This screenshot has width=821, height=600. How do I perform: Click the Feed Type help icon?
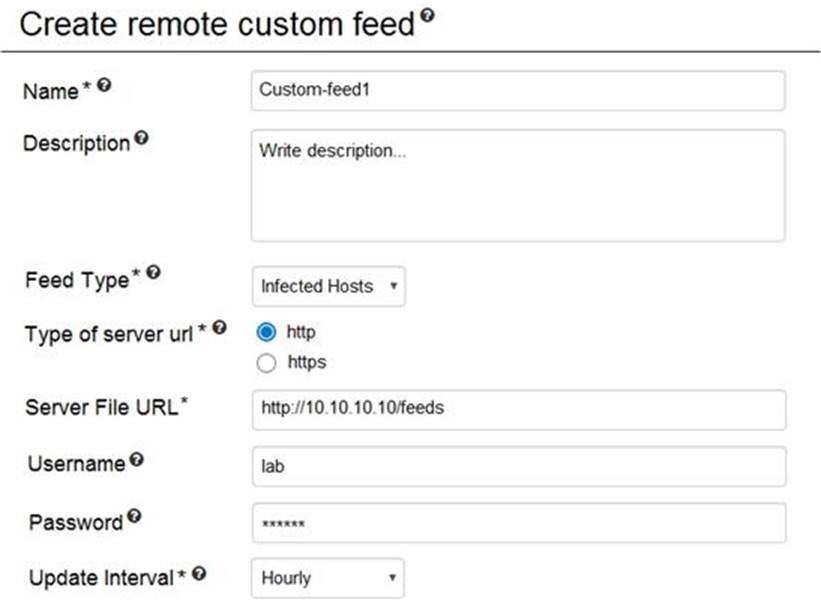point(151,277)
